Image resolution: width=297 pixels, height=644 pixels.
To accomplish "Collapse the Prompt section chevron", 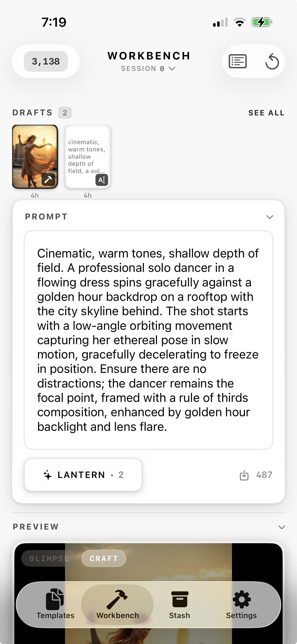I will (270, 217).
